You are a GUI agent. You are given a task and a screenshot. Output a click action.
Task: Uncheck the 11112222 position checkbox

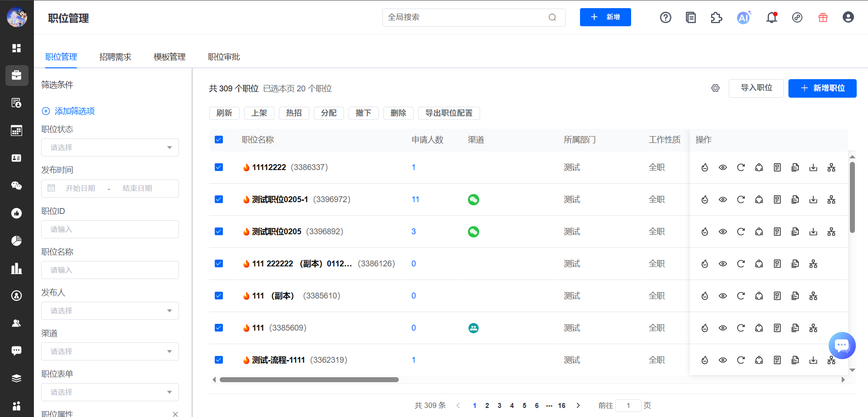(219, 167)
